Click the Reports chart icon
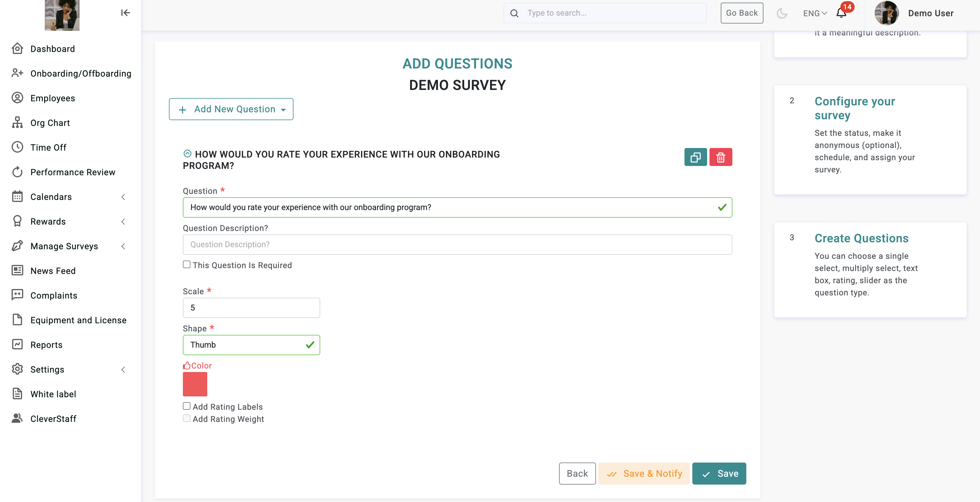This screenshot has height=502, width=980. pyautogui.click(x=17, y=344)
